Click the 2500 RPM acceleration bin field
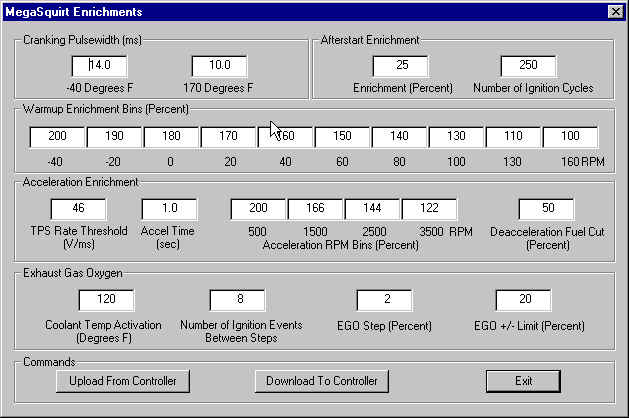The width and height of the screenshot is (629, 418). [372, 209]
